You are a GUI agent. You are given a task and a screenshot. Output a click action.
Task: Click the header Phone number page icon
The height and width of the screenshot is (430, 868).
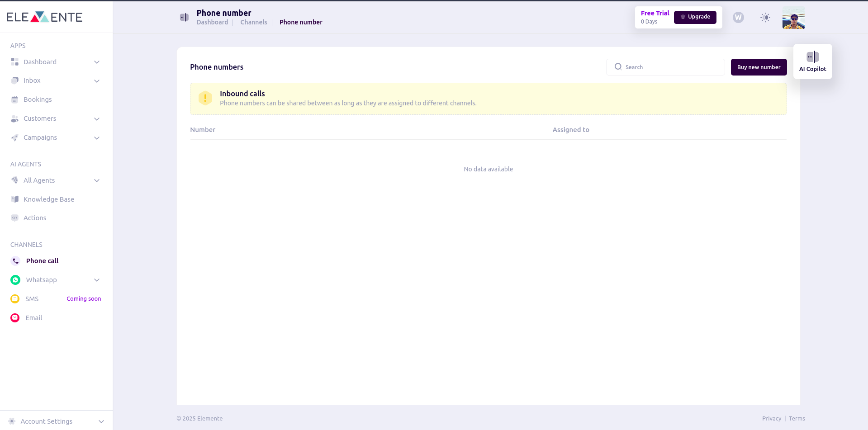click(184, 17)
